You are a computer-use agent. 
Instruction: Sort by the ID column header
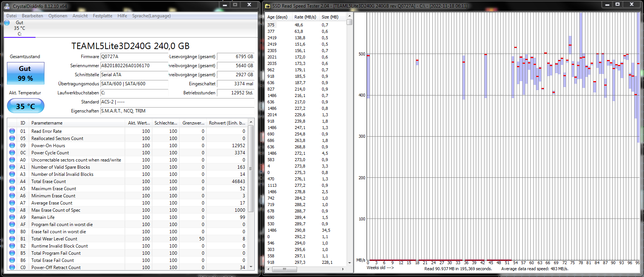coord(23,123)
